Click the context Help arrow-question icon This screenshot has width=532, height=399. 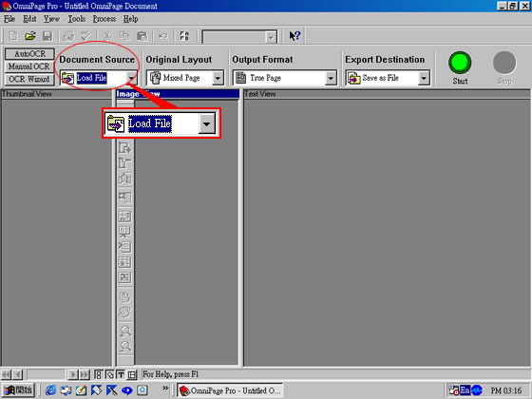[294, 36]
